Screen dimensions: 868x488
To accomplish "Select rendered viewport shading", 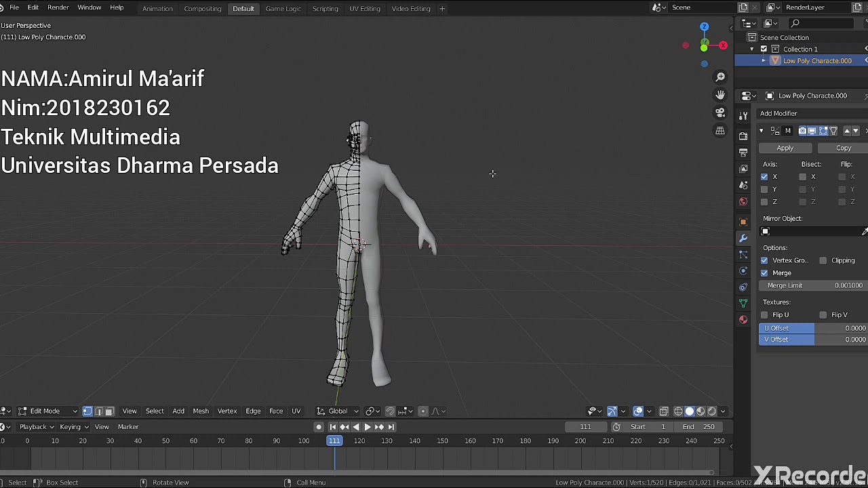I will [x=711, y=411].
